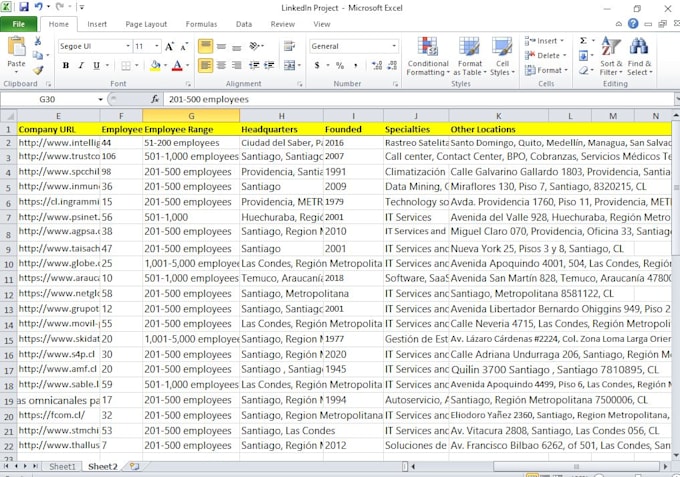This screenshot has width=680, height=477.
Task: Toggle Underline formatting
Action: [96, 65]
